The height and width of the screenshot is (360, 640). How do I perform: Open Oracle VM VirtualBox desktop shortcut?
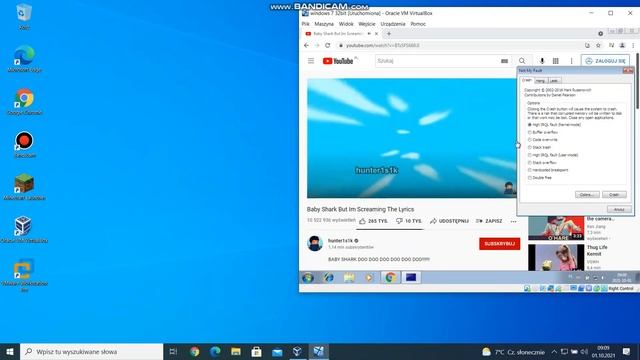tap(24, 229)
